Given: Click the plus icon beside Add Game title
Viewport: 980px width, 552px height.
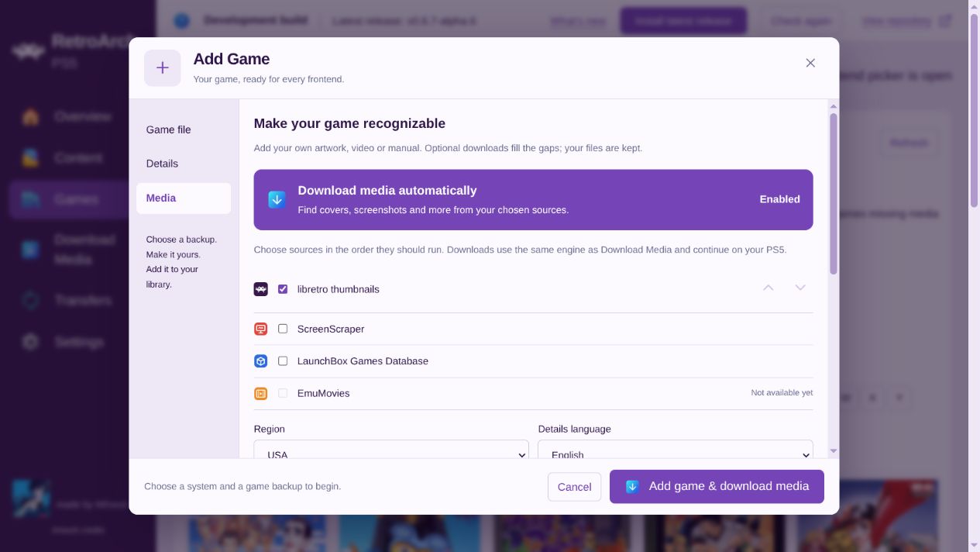Looking at the screenshot, I should pos(163,68).
